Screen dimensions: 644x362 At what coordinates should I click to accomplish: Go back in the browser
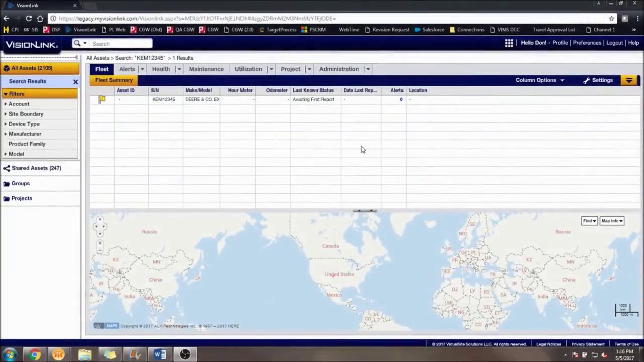[x=7, y=19]
